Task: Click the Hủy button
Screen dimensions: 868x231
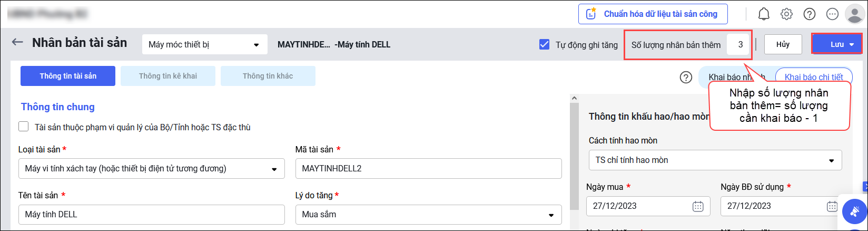Action: [783, 45]
